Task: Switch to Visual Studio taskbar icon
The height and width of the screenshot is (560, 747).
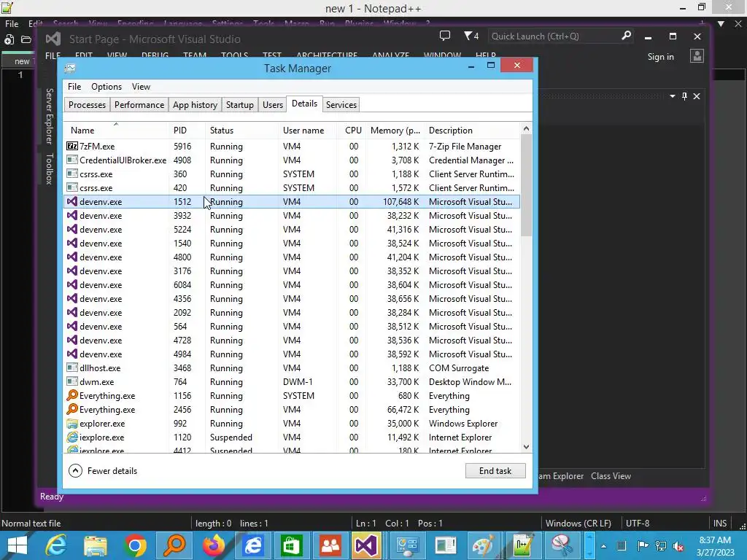Action: pos(365,545)
